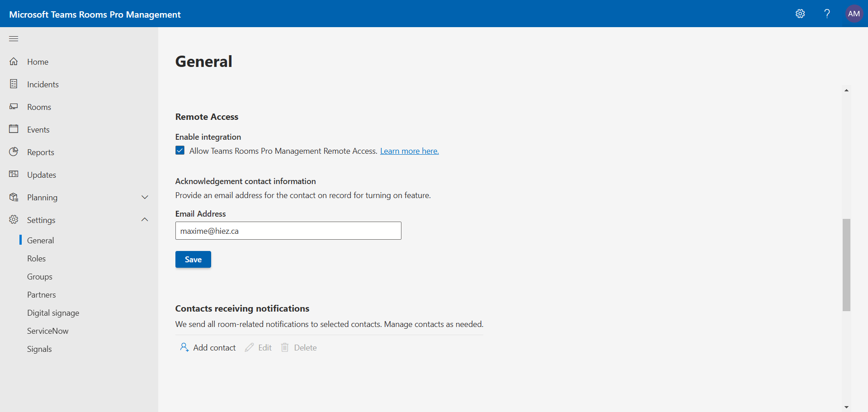Click the Home house icon
Viewport: 868px width, 412px height.
14,62
